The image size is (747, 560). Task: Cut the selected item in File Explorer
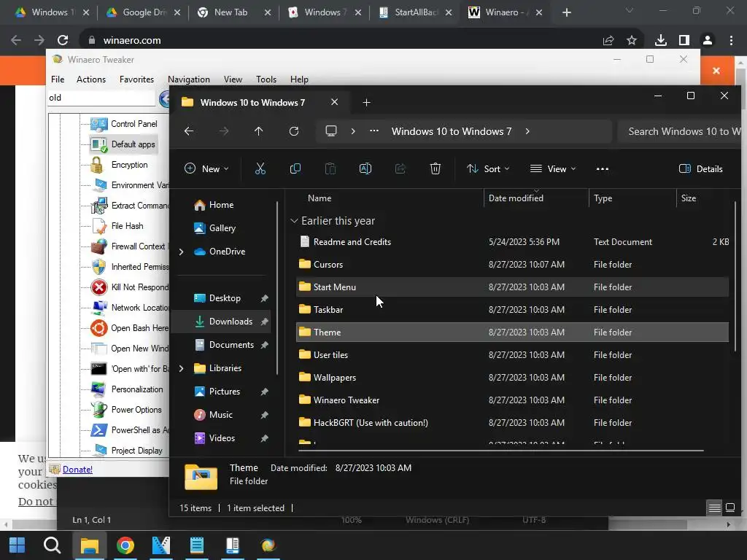[260, 168]
